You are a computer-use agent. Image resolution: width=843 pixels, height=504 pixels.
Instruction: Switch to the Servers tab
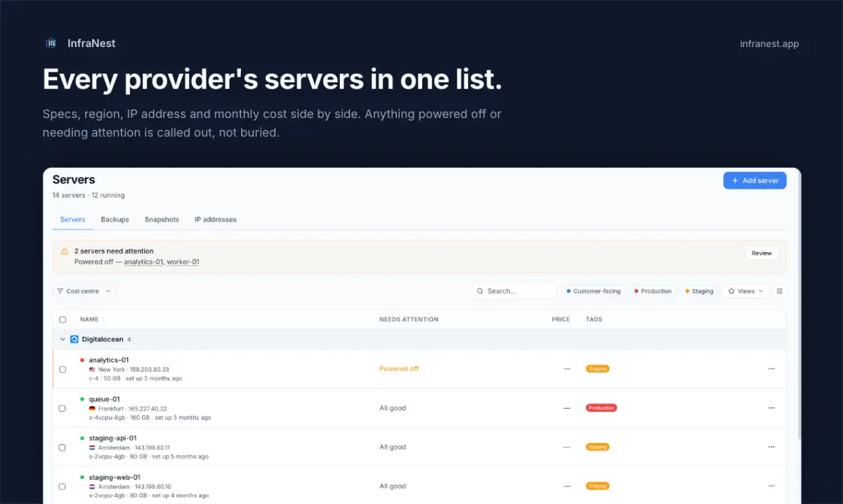pos(72,220)
